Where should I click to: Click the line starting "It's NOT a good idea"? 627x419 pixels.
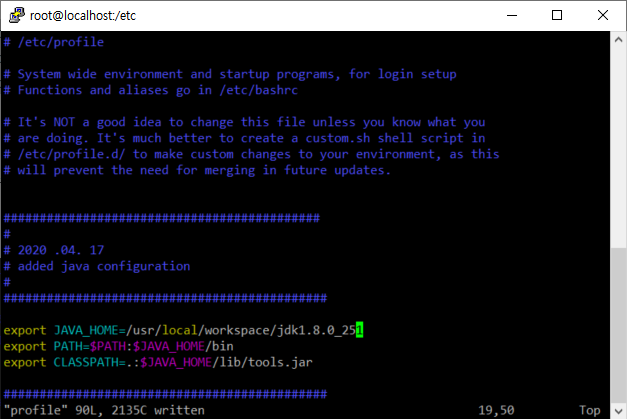244,122
